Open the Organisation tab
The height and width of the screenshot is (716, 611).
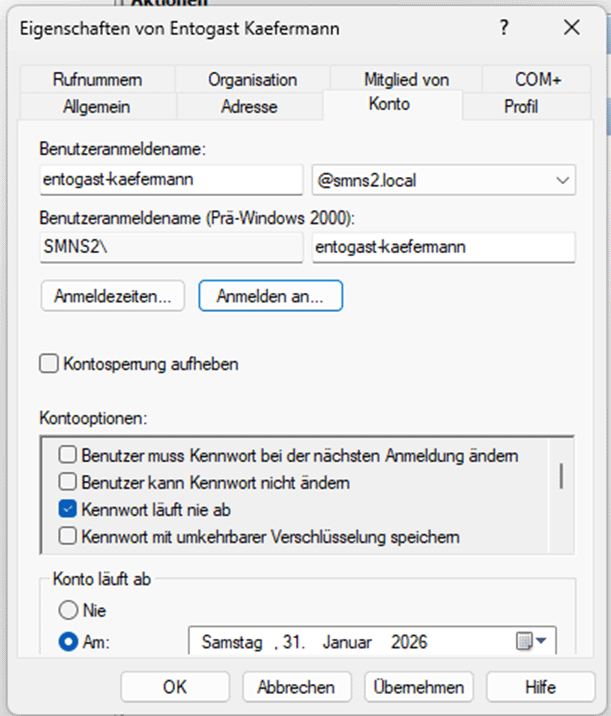pyautogui.click(x=252, y=80)
